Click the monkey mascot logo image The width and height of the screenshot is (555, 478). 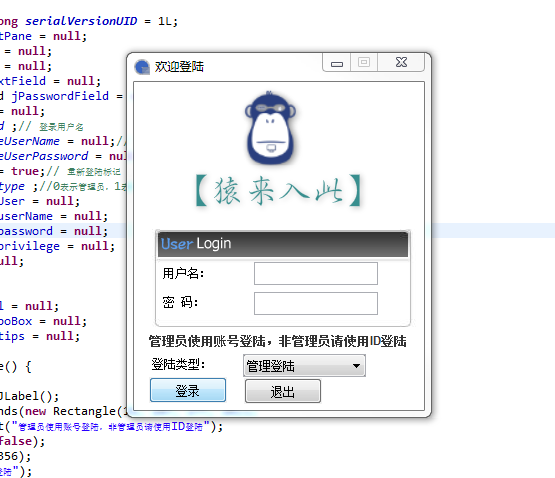click(x=271, y=128)
